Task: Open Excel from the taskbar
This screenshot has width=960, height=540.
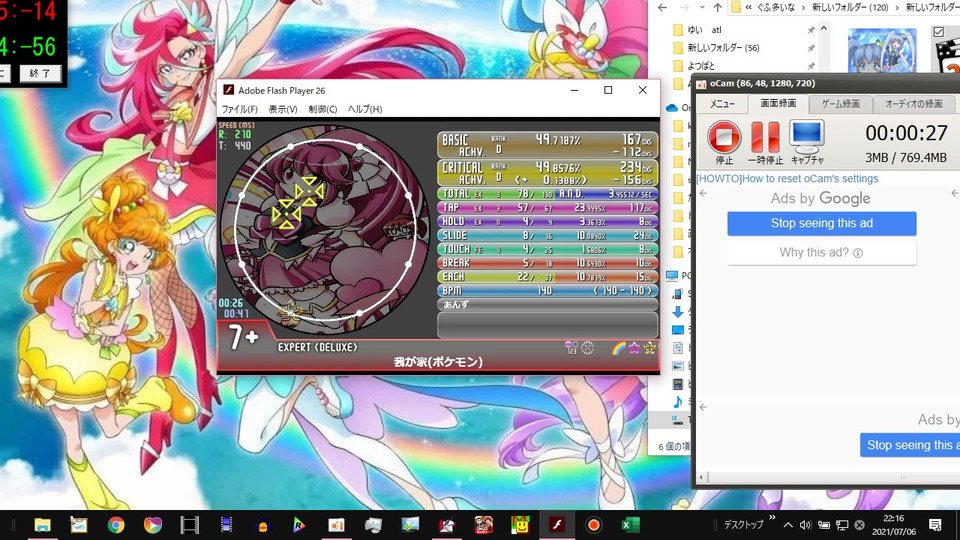Action: 630,525
